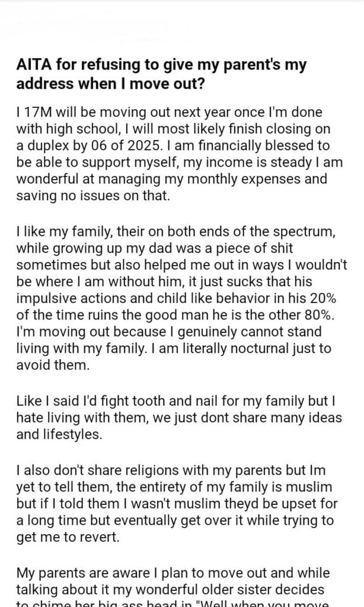
Task: Click the partially cut-off last line of text
Action: (x=172, y=603)
